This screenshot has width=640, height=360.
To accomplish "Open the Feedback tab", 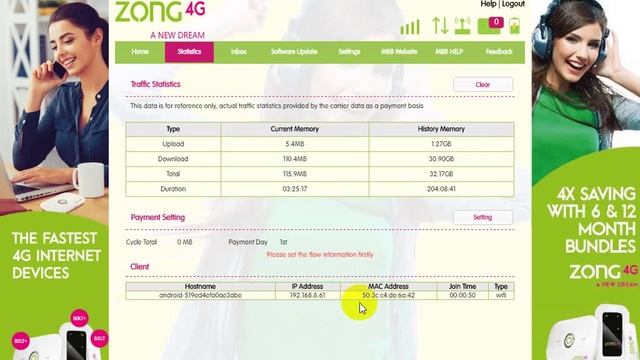I will [499, 52].
